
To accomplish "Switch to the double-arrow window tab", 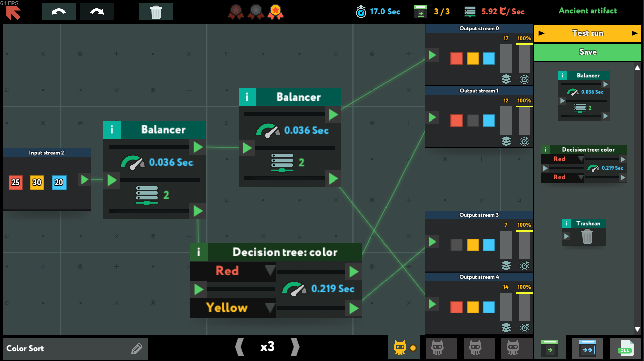I will point(588,348).
